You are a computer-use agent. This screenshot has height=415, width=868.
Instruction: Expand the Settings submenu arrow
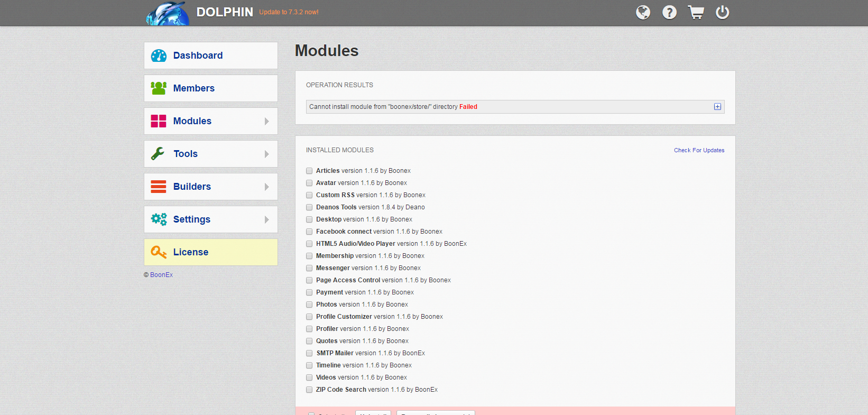[267, 219]
